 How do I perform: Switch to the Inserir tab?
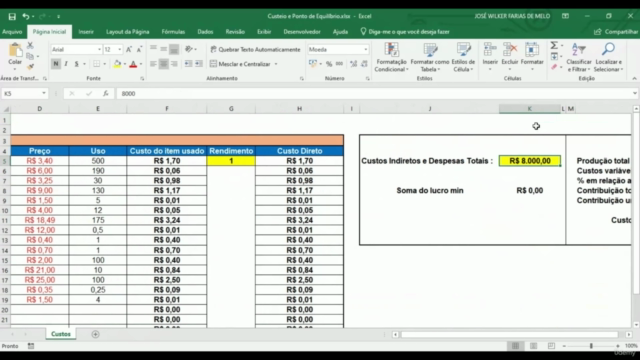click(86, 32)
